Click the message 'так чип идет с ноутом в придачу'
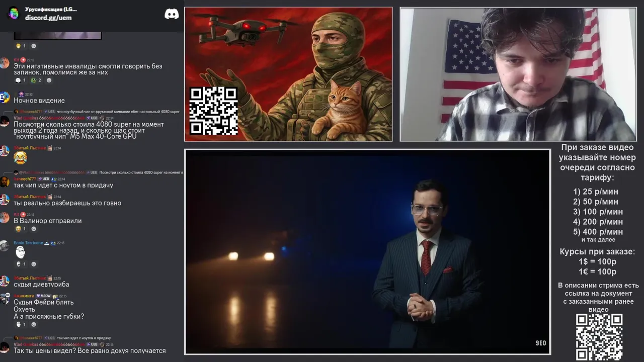This screenshot has width=644, height=362. (63, 185)
